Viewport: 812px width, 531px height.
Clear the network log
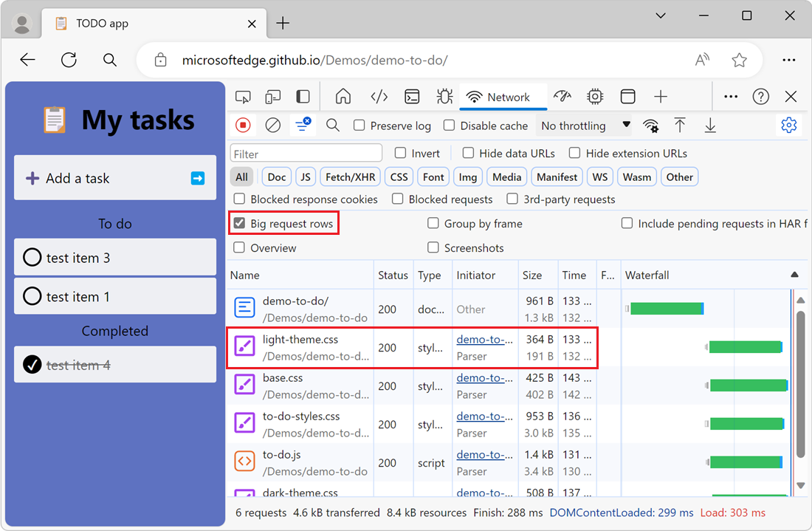click(272, 125)
